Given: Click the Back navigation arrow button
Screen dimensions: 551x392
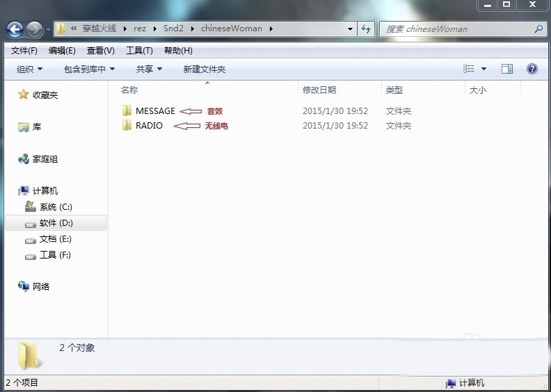Looking at the screenshot, I should (x=15, y=29).
